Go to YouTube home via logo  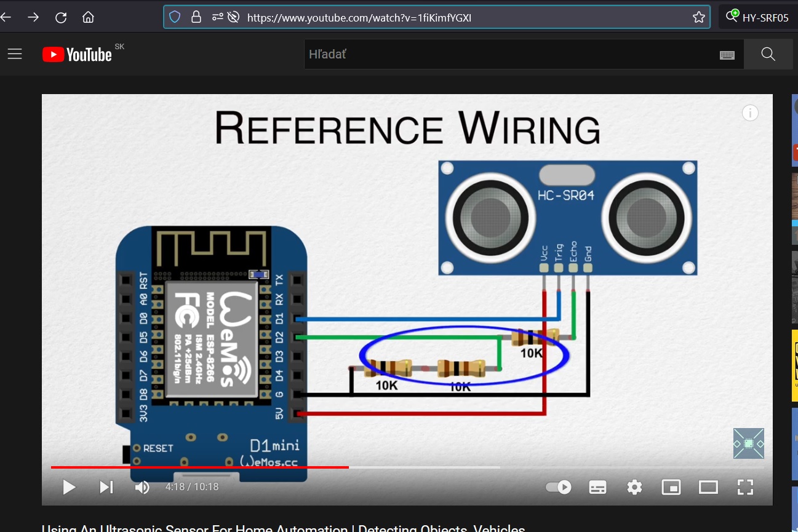pos(77,55)
